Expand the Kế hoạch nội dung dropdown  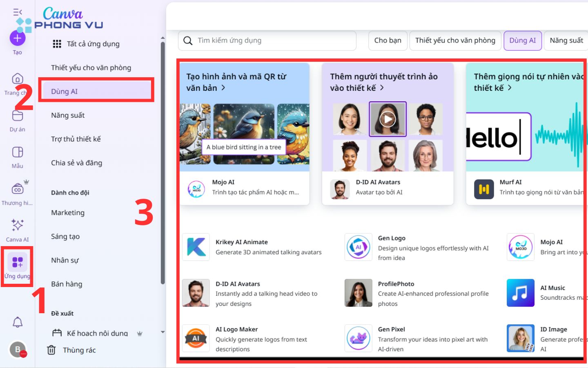(x=162, y=332)
